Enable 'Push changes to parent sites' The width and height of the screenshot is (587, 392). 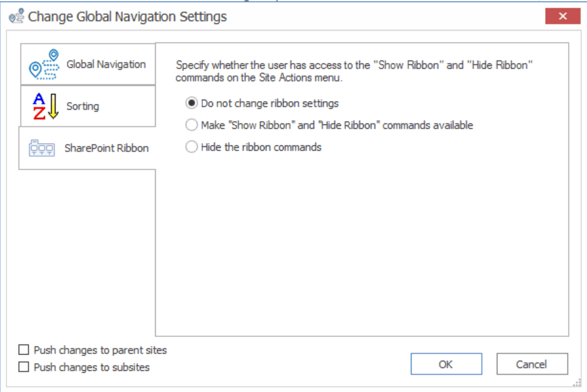(23, 349)
